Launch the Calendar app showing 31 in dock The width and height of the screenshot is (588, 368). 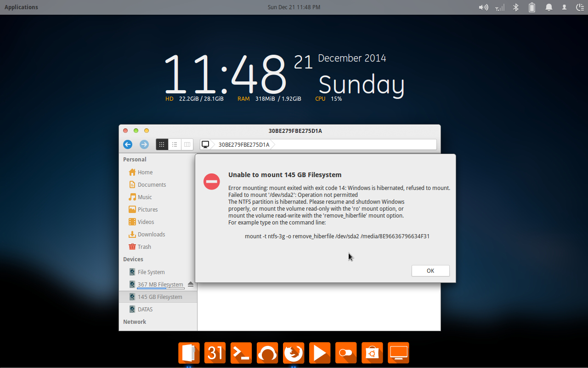215,353
